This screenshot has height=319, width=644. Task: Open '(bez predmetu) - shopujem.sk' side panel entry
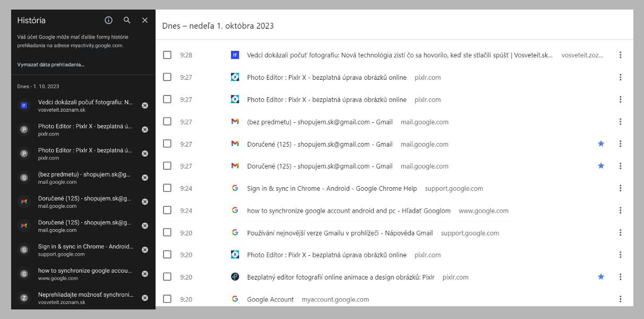tap(83, 178)
